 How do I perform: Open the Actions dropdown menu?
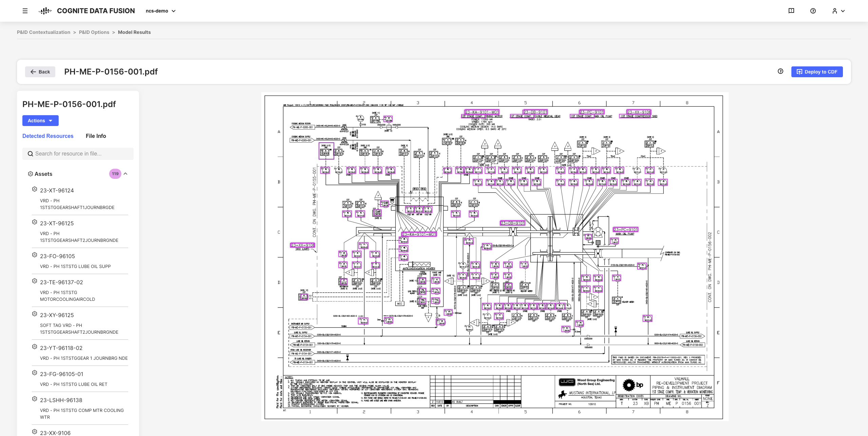pos(40,120)
